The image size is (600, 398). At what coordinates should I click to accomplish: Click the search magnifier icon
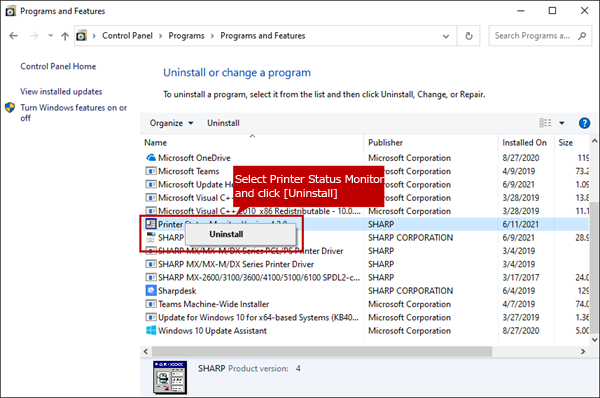(582, 36)
